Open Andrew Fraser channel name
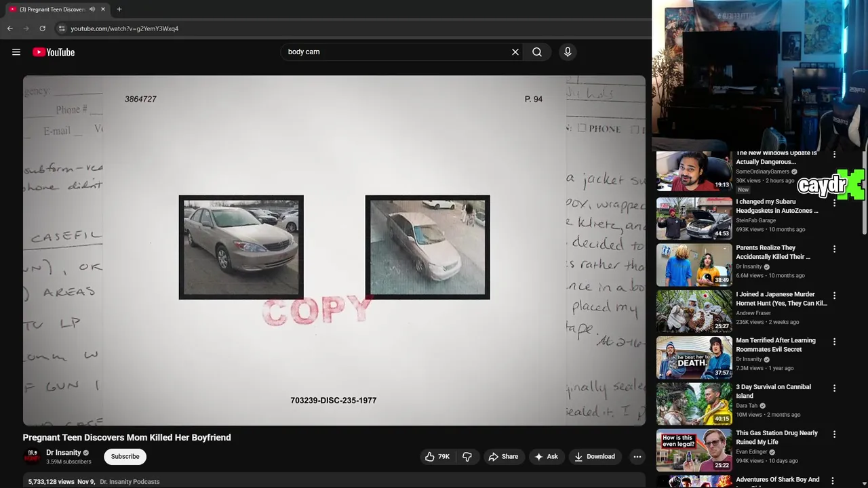 click(753, 313)
